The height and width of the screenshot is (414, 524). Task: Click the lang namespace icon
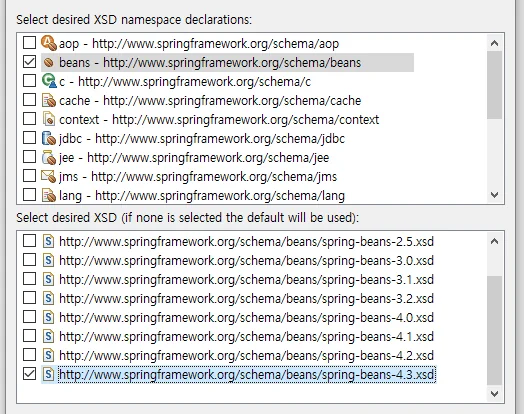coord(49,195)
